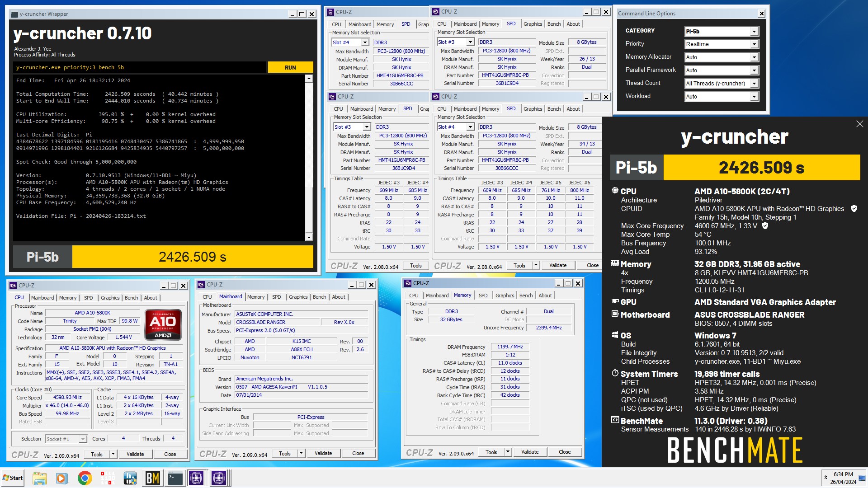This screenshot has height=488, width=868.
Task: Click the Max TDP value 99.8 W
Action: coord(130,321)
